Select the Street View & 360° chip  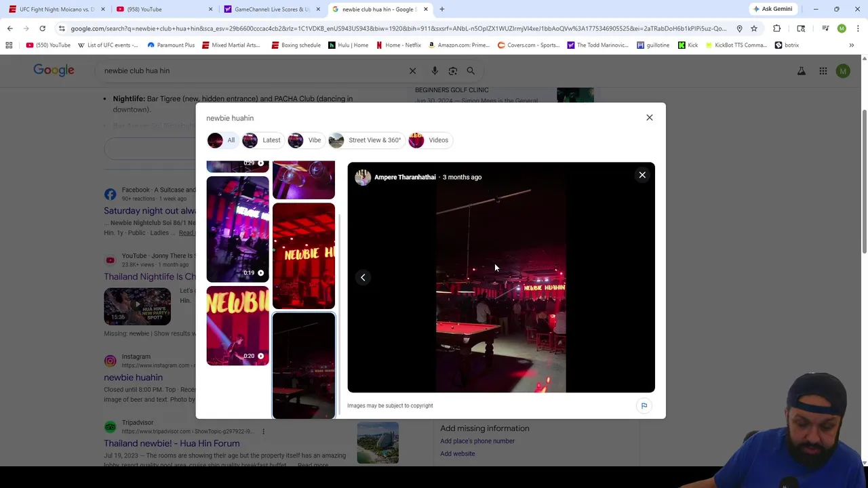click(x=366, y=140)
